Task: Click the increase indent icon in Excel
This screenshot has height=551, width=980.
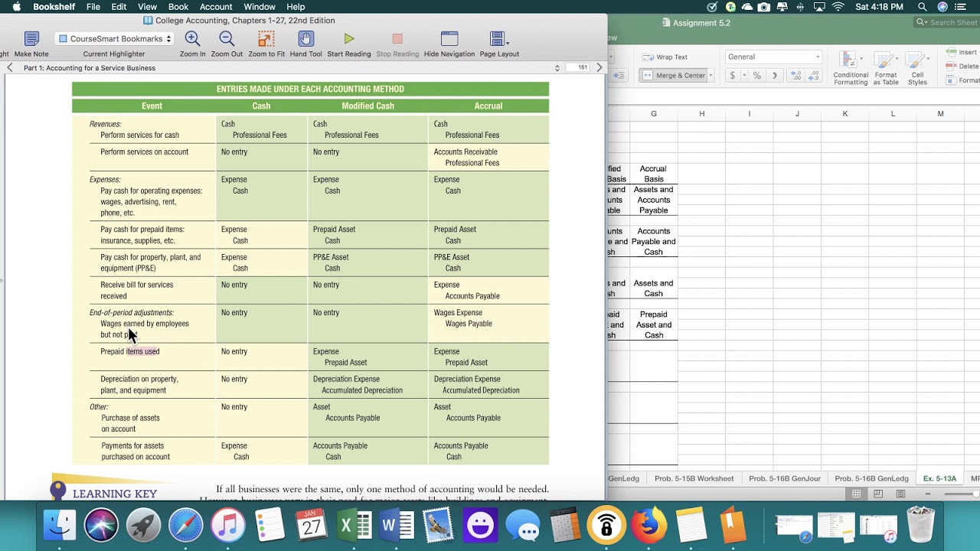Action: coord(619,75)
